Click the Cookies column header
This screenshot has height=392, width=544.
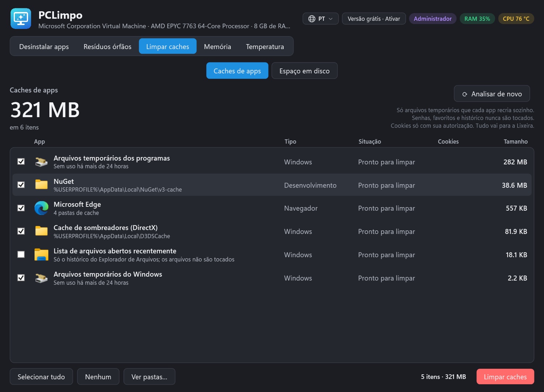[448, 141]
